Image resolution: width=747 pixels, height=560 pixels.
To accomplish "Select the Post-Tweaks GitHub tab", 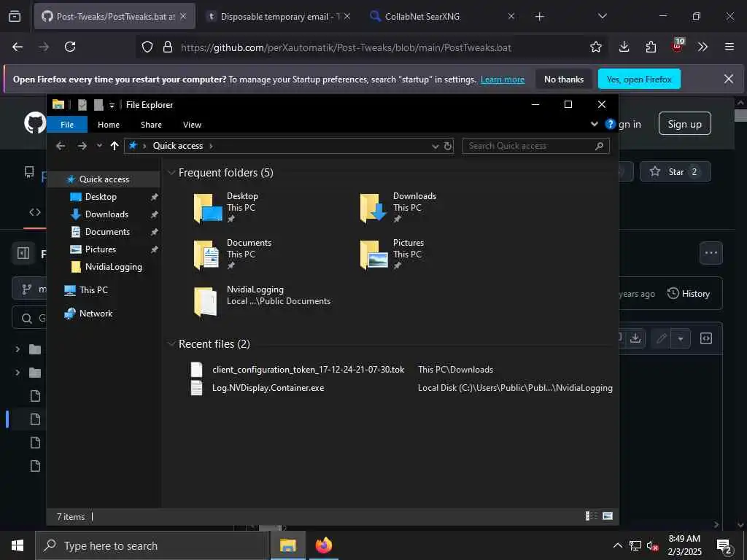I will coord(115,16).
